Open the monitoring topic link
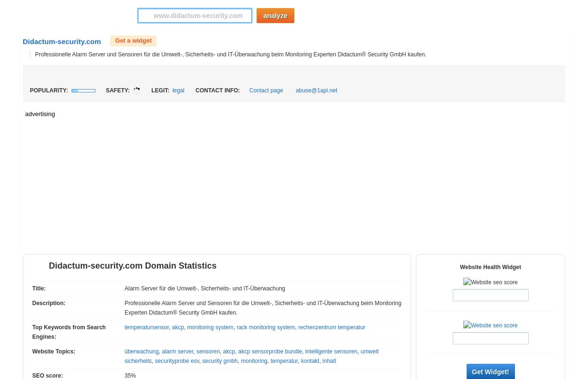 pyautogui.click(x=254, y=361)
